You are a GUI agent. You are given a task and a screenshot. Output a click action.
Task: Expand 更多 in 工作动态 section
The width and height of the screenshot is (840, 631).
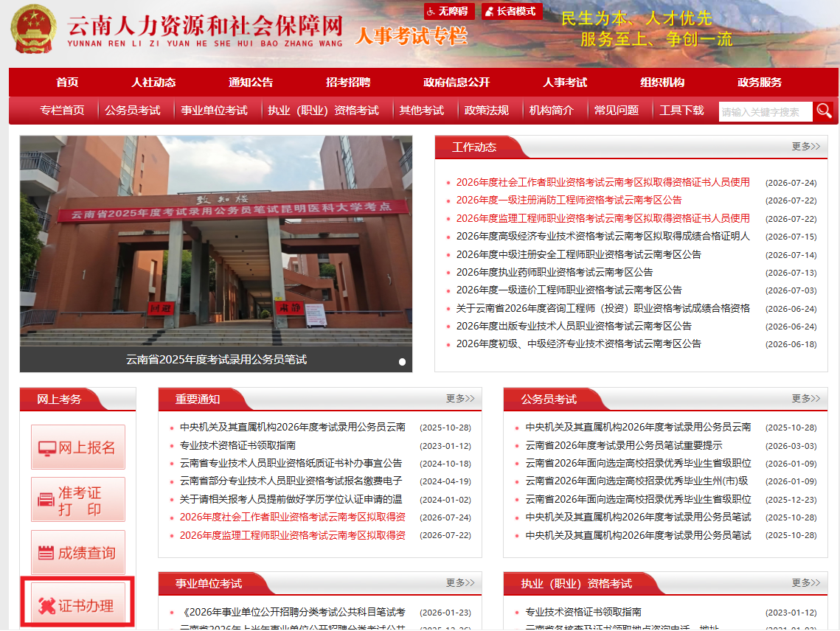[806, 146]
